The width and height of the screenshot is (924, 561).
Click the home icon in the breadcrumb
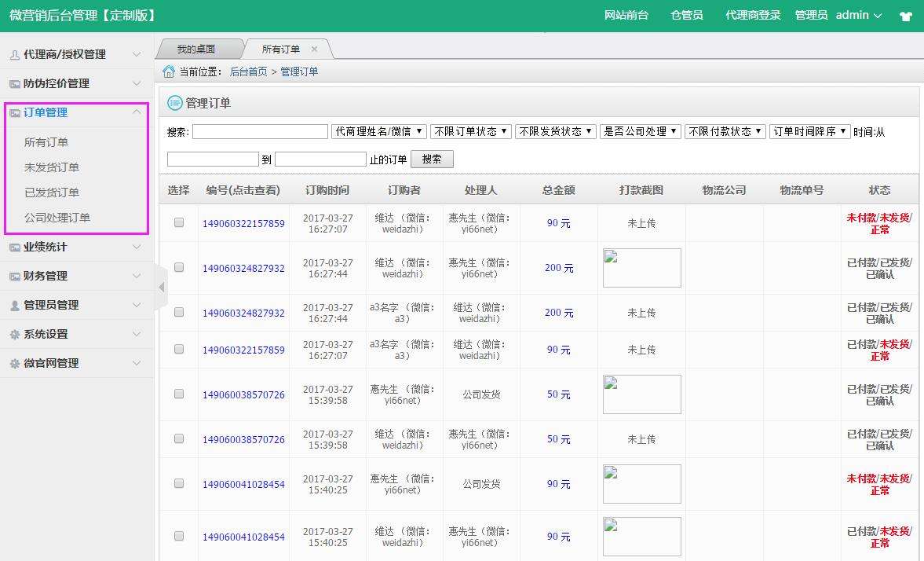click(167, 71)
